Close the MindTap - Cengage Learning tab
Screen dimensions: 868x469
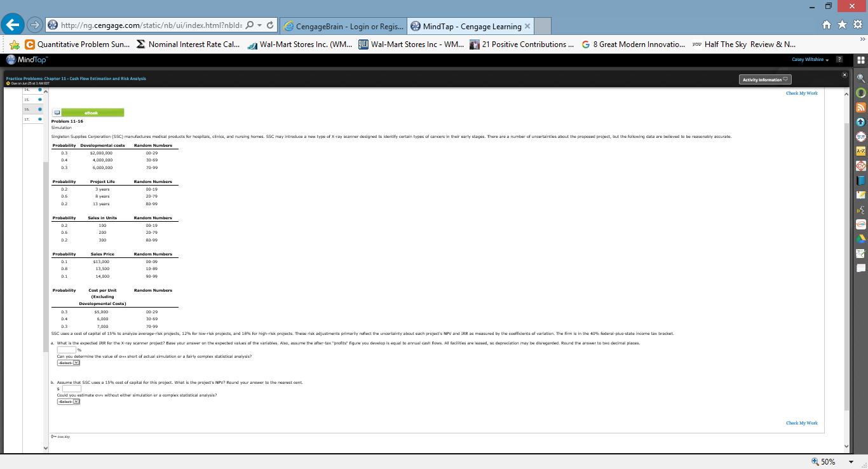tap(527, 27)
